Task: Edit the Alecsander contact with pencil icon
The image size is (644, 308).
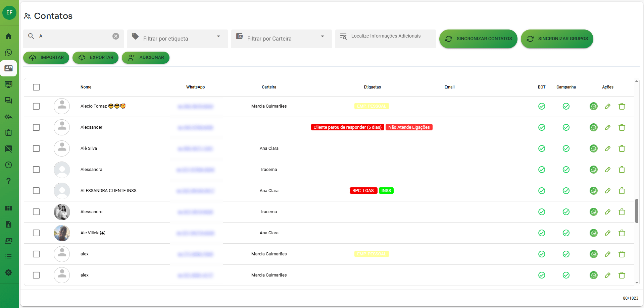Action: [607, 127]
